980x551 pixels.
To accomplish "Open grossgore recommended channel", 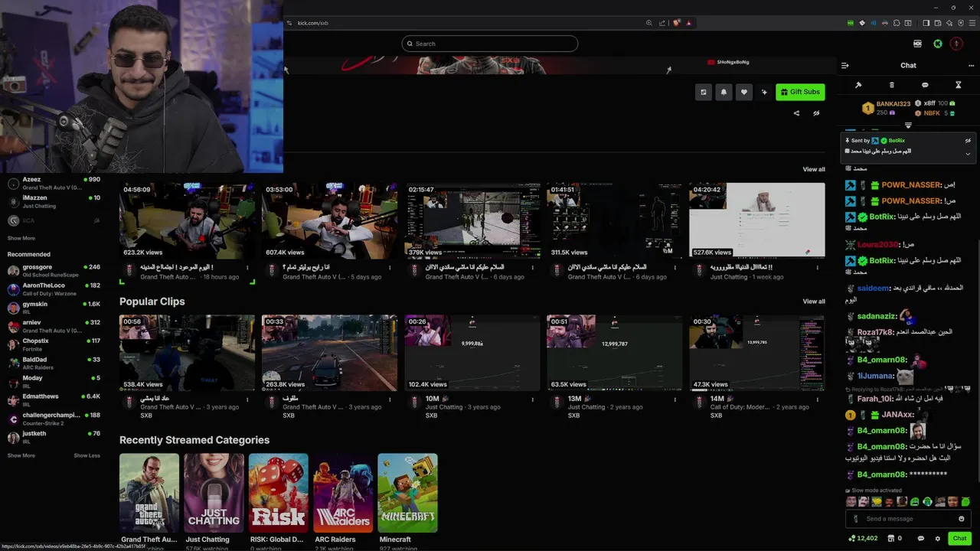I will [54, 271].
